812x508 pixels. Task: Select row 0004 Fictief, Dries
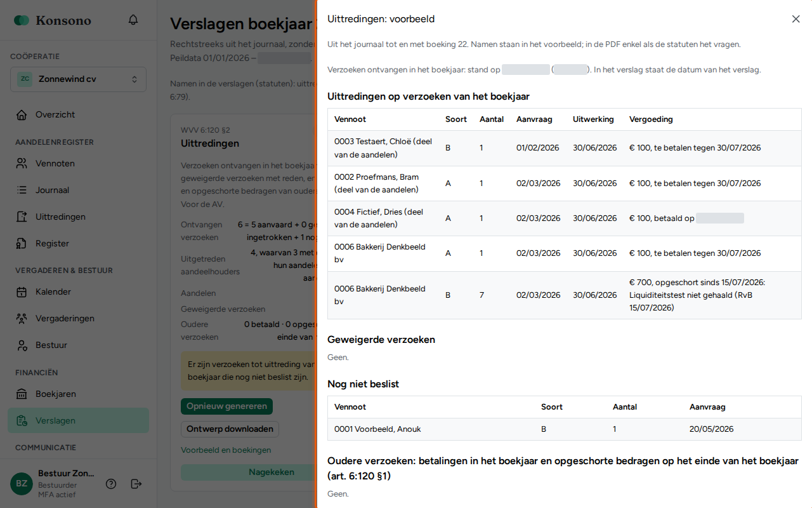[564, 218]
